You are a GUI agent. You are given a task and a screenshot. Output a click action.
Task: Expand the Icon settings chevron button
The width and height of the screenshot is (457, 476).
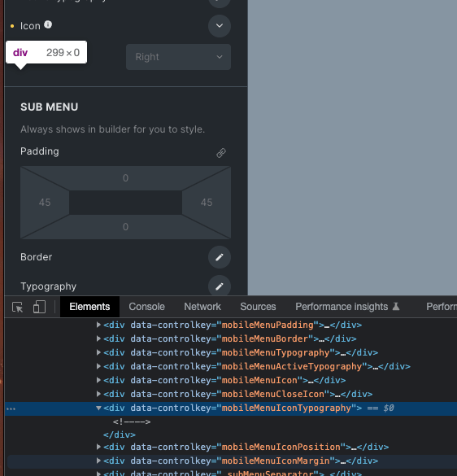(x=220, y=26)
